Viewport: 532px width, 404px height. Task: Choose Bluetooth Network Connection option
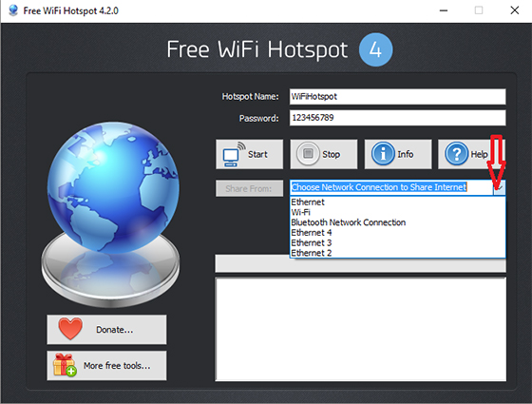[398, 222]
